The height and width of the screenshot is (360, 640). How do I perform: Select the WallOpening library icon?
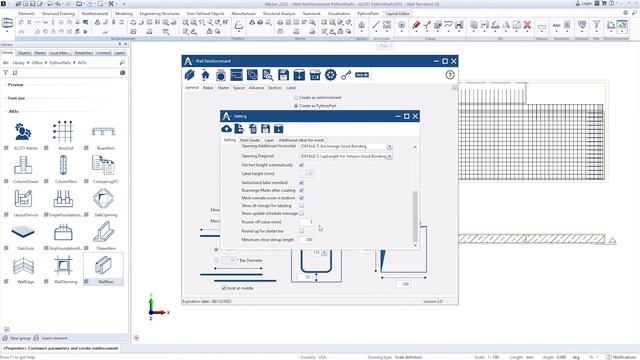tap(63, 266)
